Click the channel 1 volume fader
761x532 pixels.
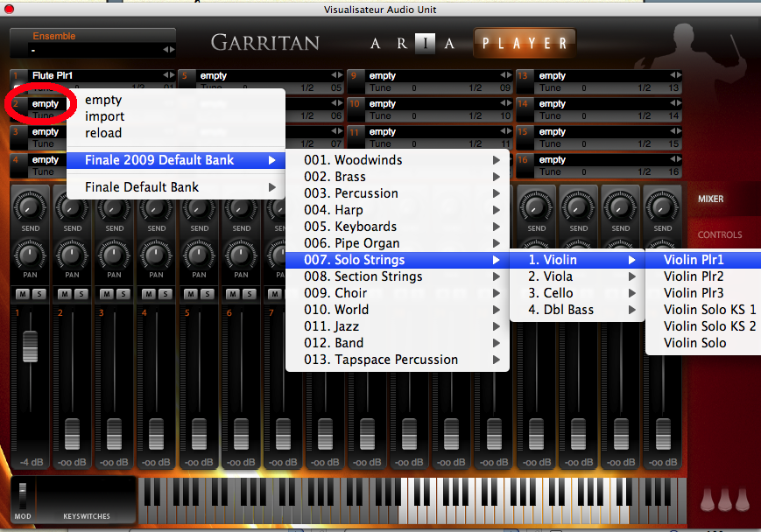tap(30, 347)
